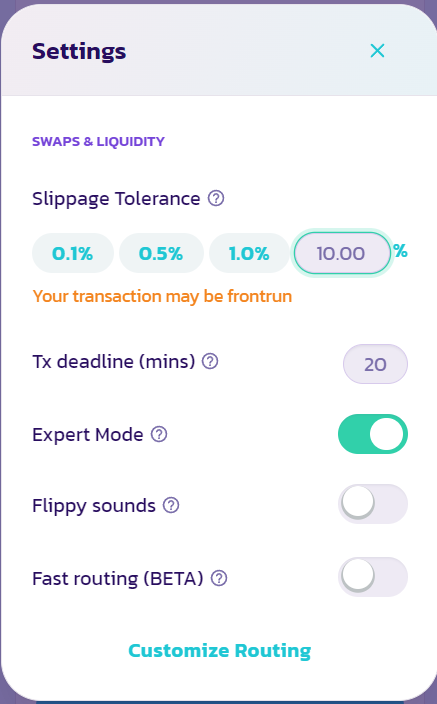The image size is (437, 704).
Task: Click the Flippy sounds question mark icon
Action: pyautogui.click(x=171, y=505)
